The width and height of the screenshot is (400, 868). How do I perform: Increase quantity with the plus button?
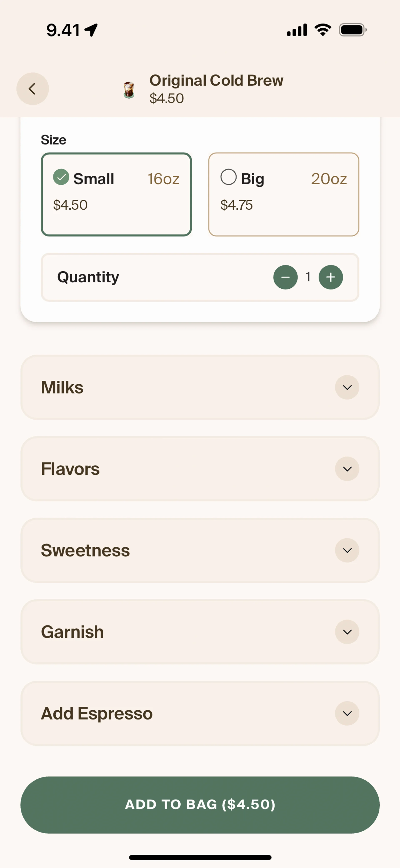[x=331, y=277]
